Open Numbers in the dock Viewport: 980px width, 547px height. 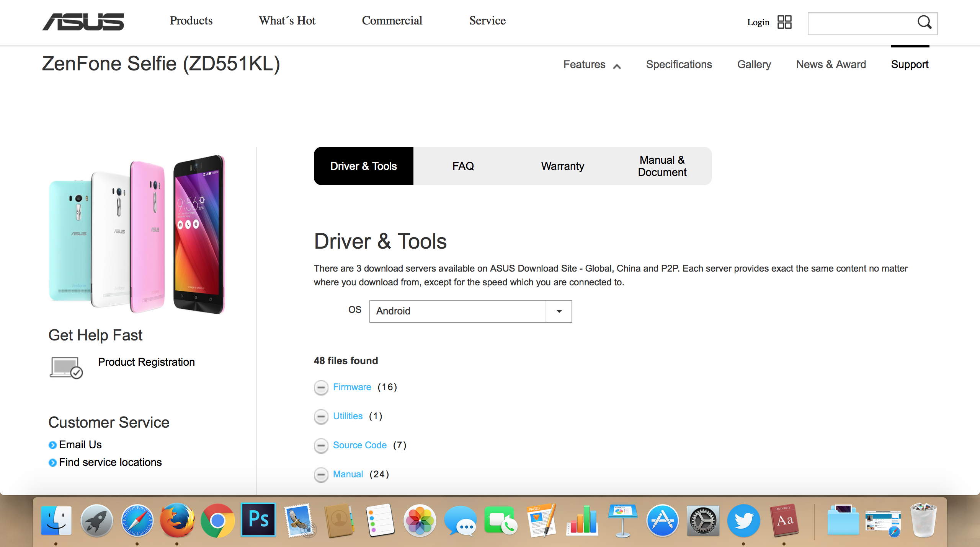point(582,520)
